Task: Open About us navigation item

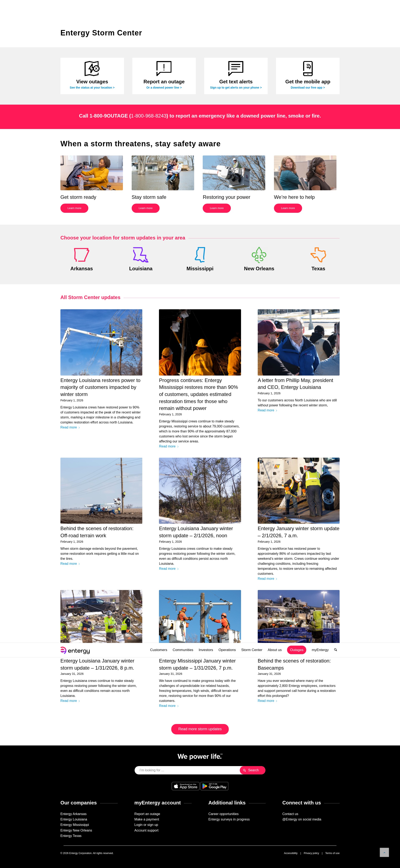Action: pos(274,650)
